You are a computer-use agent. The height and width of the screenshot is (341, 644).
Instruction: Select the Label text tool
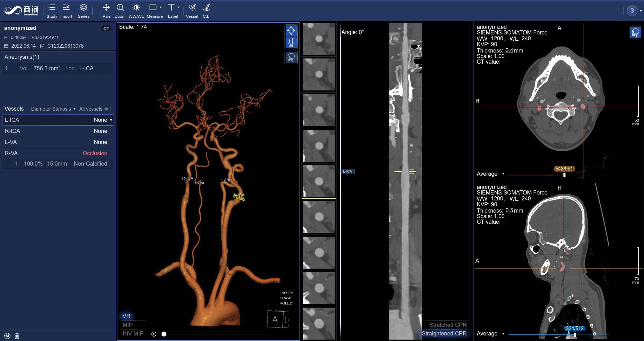[x=171, y=7]
